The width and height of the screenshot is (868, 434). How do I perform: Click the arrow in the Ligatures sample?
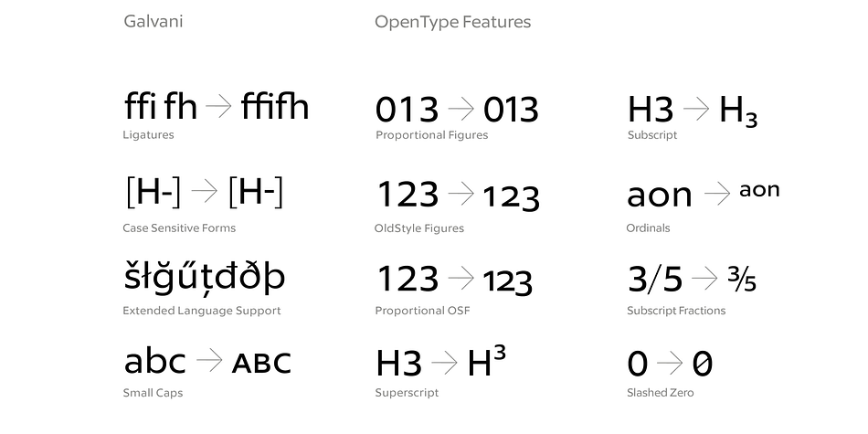coord(218,106)
